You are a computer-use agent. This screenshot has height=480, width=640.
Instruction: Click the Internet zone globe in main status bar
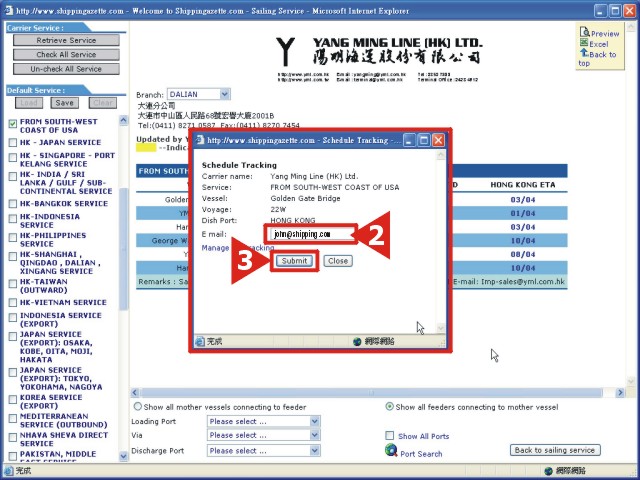pos(549,471)
